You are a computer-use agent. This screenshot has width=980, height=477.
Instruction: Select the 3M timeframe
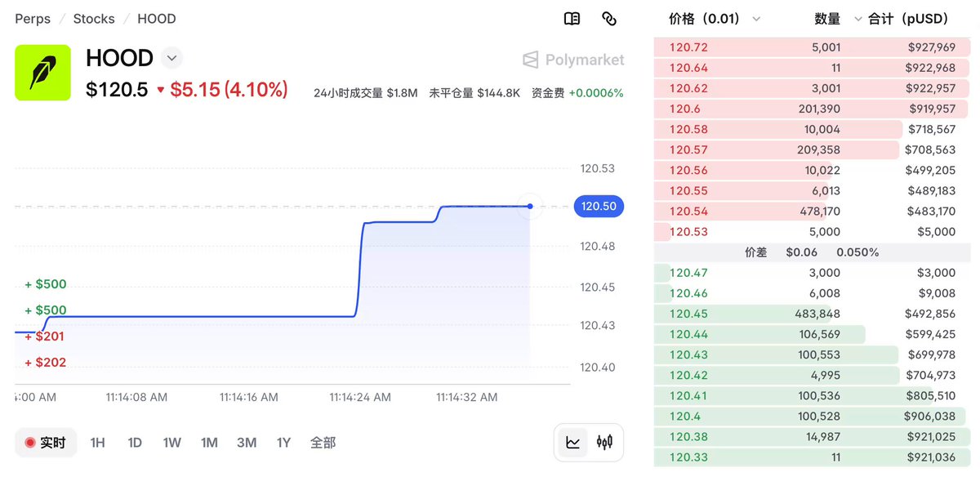[x=247, y=443]
